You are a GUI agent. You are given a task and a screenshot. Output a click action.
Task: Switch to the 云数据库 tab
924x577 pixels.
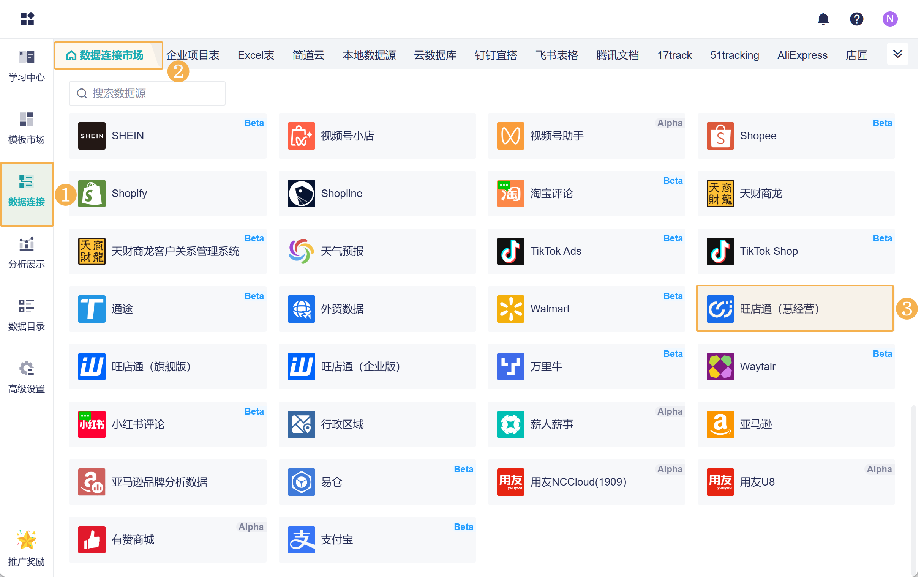click(435, 55)
